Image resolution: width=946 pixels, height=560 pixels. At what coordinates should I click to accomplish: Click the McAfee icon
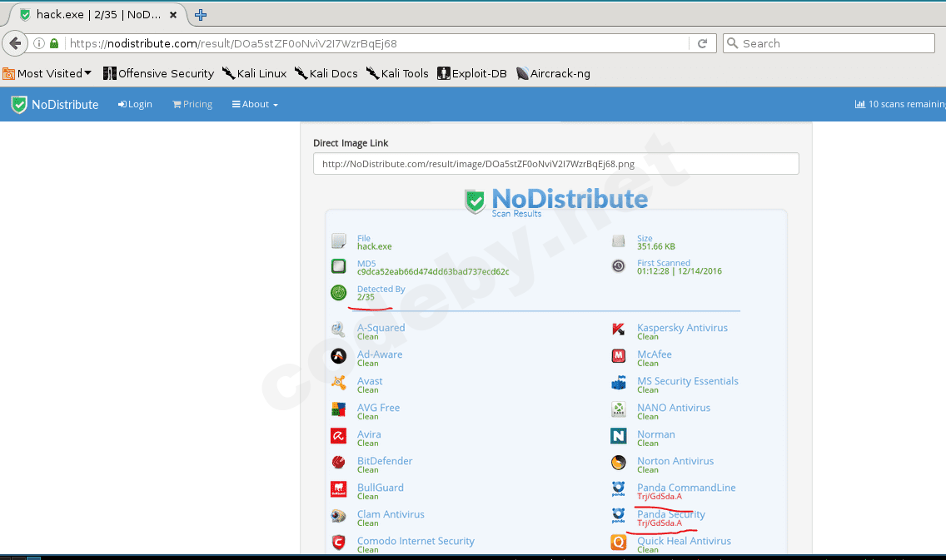coord(619,356)
